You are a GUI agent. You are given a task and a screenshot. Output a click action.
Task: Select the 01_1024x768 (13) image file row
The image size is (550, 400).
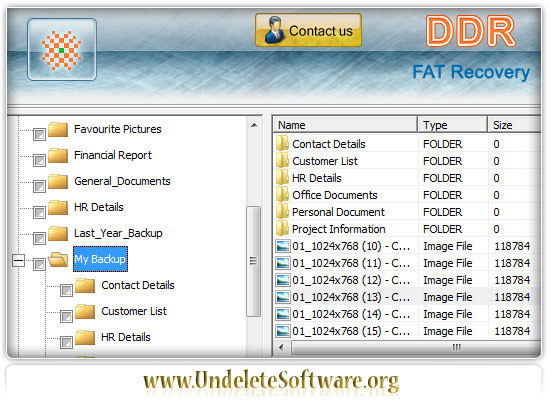(x=407, y=297)
